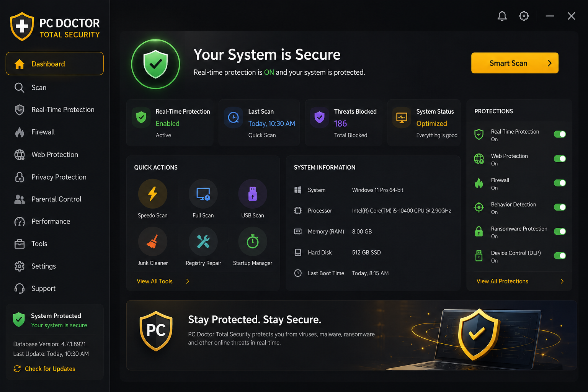
Task: Open Scan from the sidebar
Action: coord(55,88)
